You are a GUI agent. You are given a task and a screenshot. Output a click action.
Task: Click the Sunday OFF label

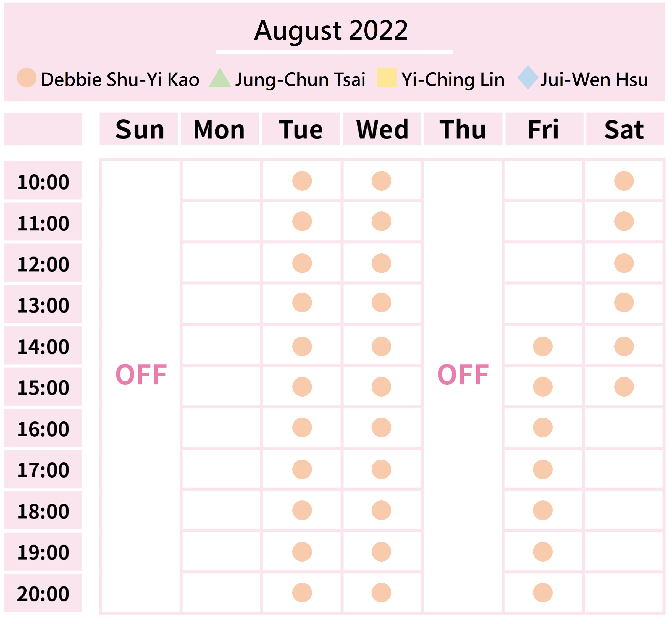click(141, 374)
